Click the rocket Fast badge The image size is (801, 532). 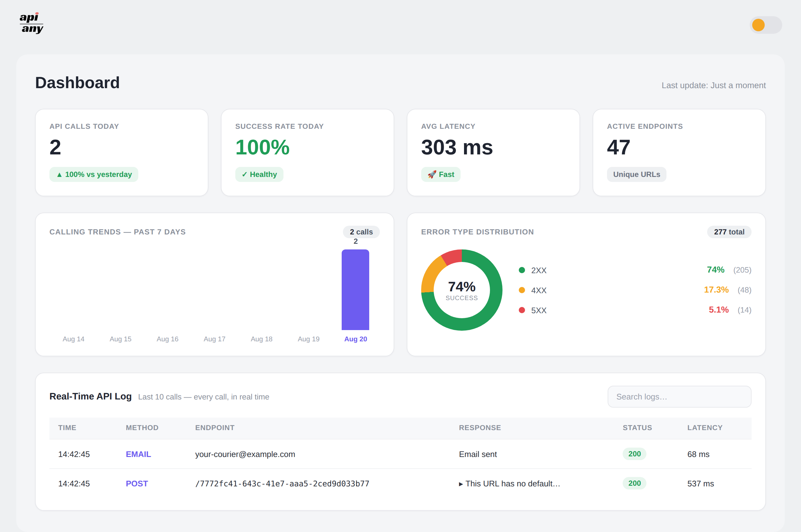(x=441, y=174)
